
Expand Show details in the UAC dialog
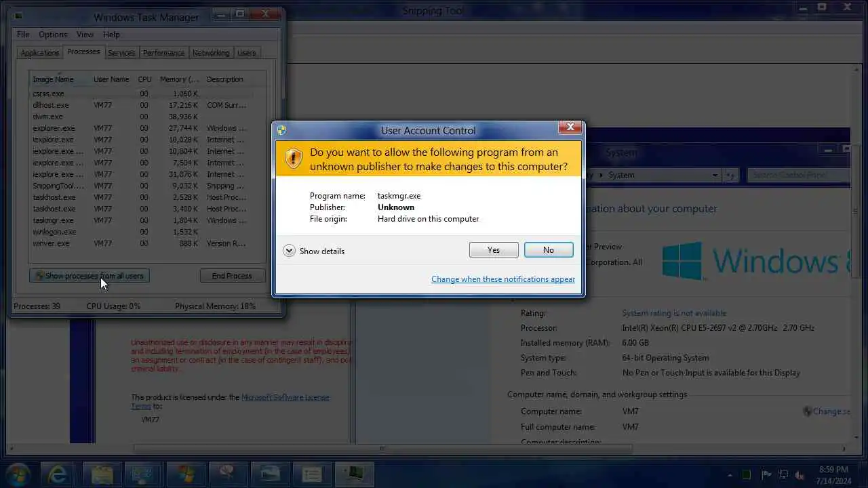click(x=314, y=251)
